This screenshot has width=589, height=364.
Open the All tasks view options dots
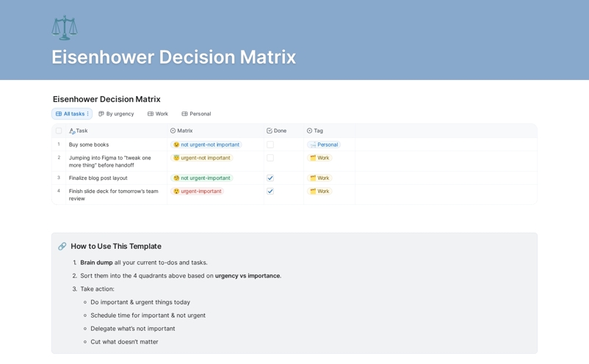88,114
